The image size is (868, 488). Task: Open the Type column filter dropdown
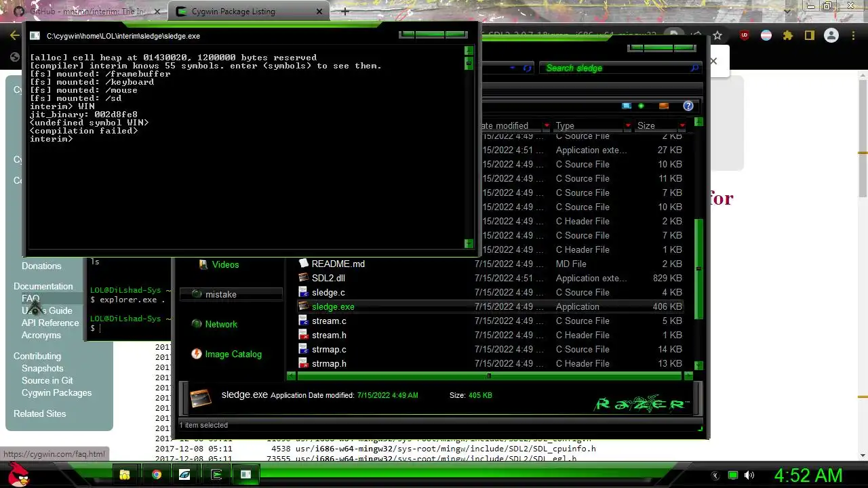pos(628,125)
